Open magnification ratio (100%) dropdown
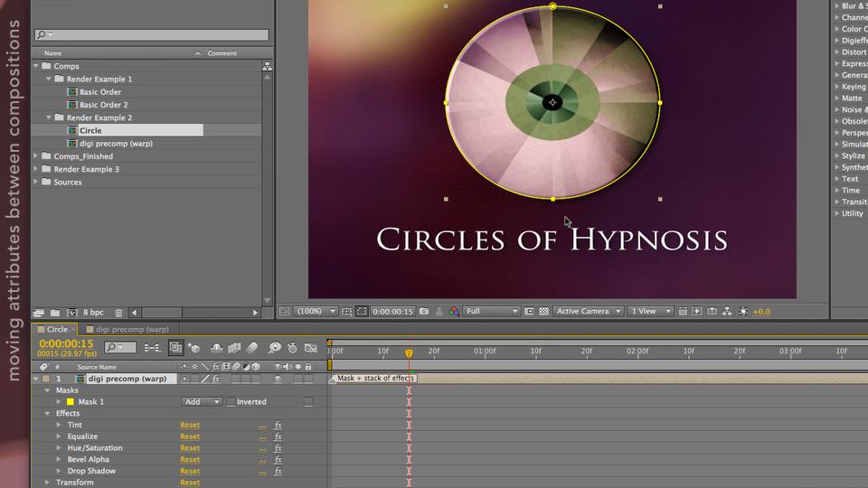 click(x=316, y=312)
